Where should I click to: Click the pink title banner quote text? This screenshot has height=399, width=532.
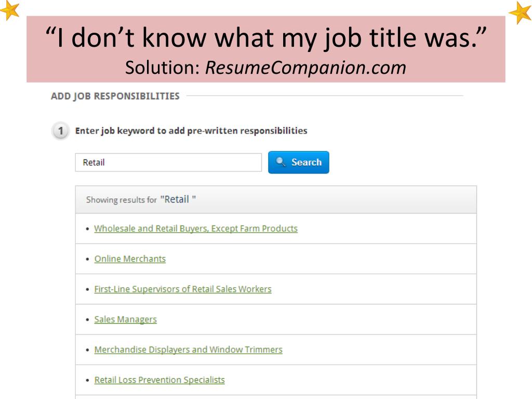pos(266,37)
